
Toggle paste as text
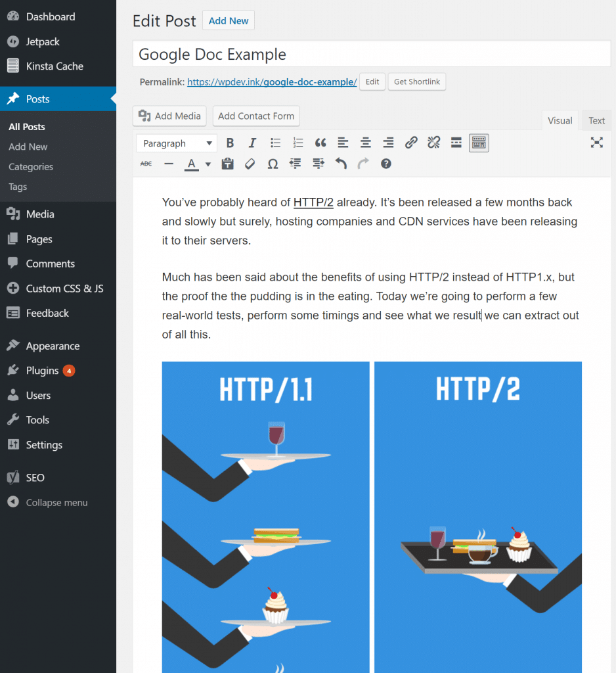pyautogui.click(x=228, y=164)
